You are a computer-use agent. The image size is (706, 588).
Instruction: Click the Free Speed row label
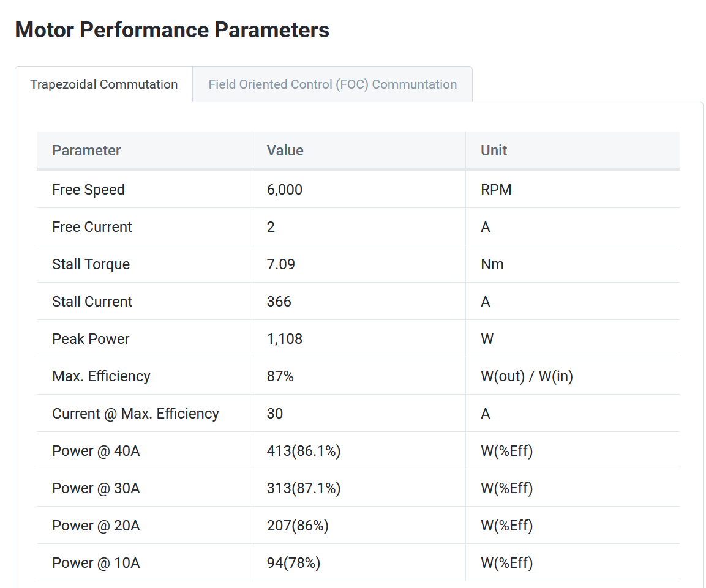(88, 190)
